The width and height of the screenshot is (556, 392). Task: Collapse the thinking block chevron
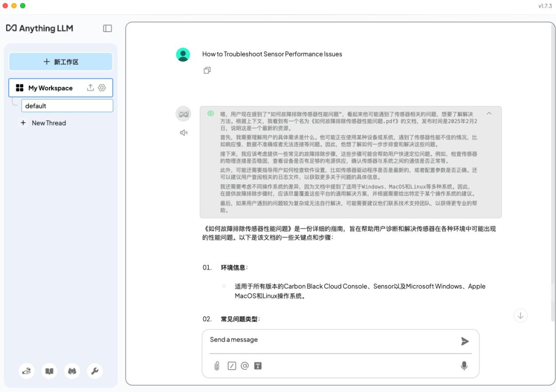[x=489, y=113]
